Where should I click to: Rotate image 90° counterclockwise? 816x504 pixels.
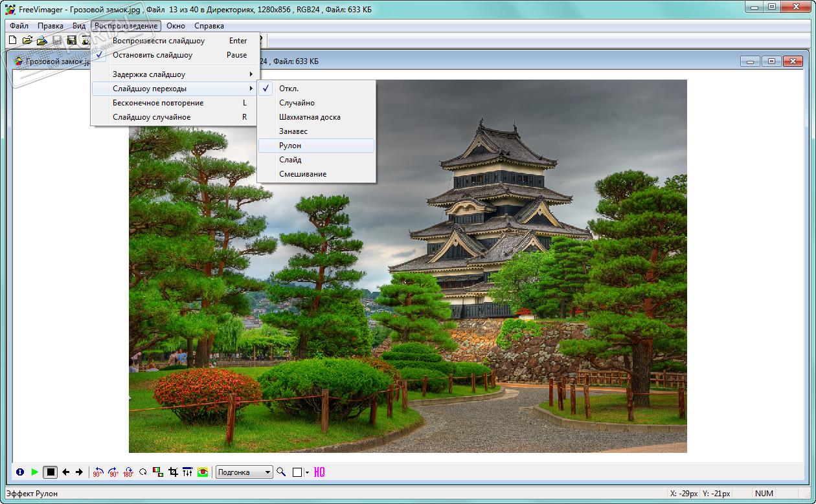click(98, 472)
